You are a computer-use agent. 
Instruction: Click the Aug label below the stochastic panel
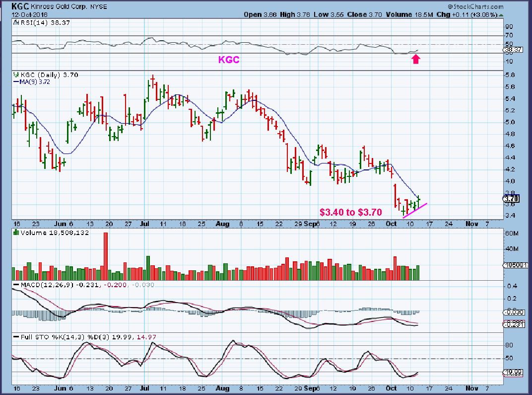(x=222, y=388)
